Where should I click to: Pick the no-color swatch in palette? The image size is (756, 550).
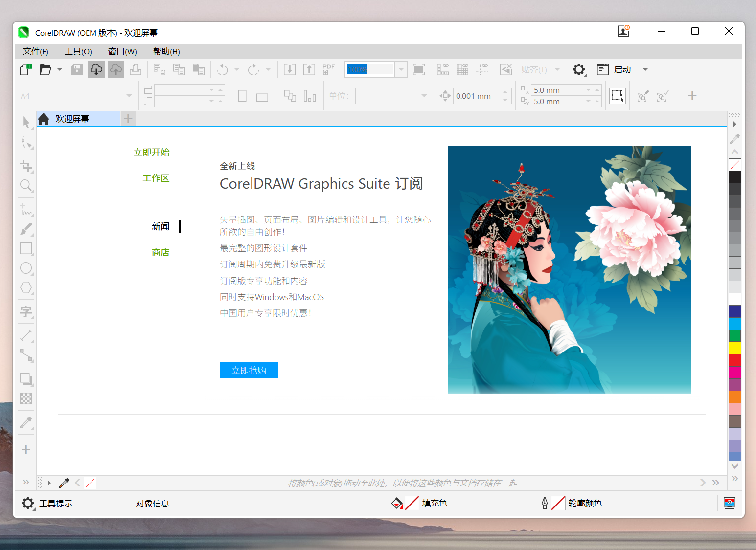pos(735,165)
